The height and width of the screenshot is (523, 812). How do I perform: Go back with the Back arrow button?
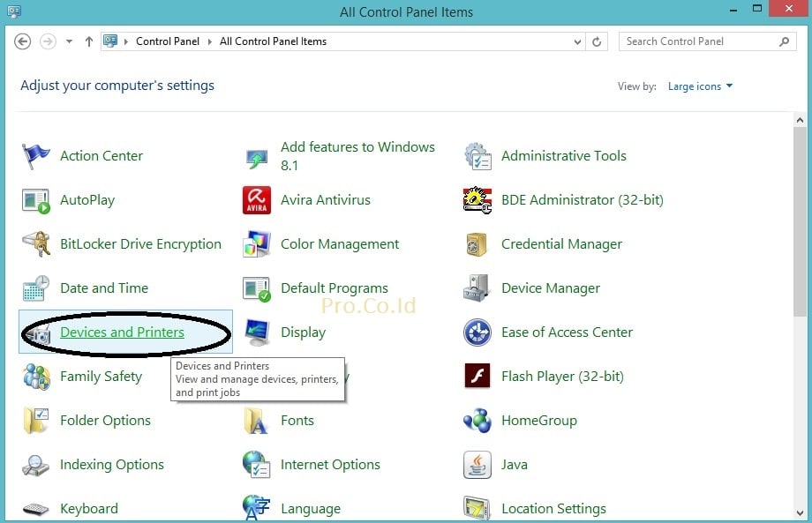click(x=22, y=41)
